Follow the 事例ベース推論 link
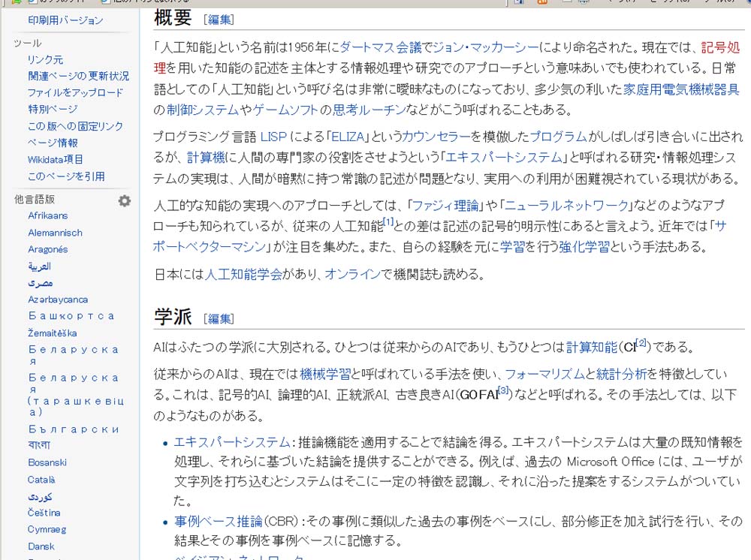The height and width of the screenshot is (560, 751). coord(219,521)
